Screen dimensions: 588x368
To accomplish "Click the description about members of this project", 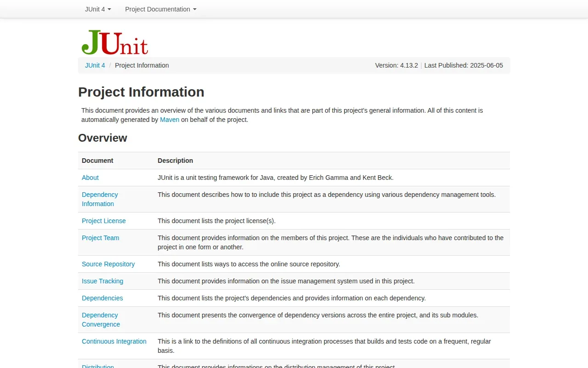I will tap(331, 242).
